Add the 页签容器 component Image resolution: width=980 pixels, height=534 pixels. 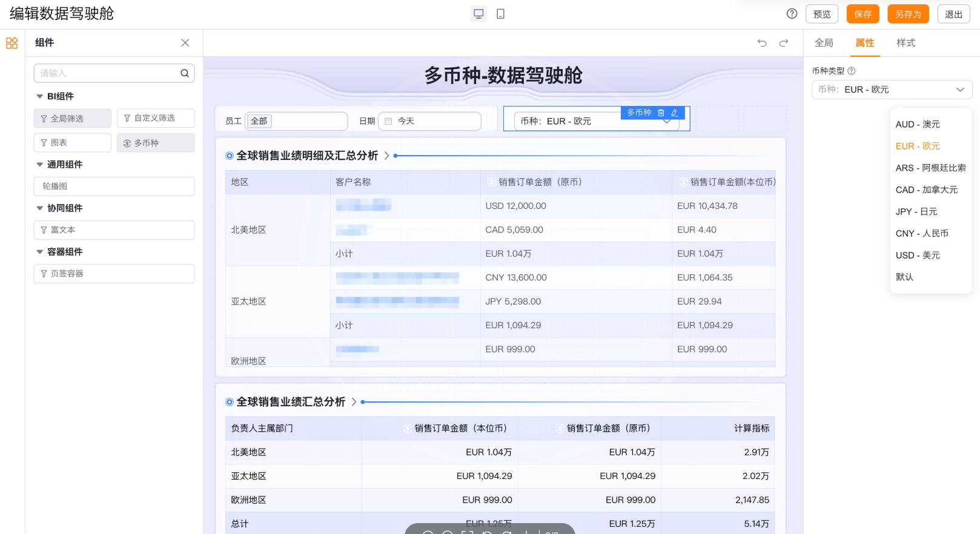point(114,274)
